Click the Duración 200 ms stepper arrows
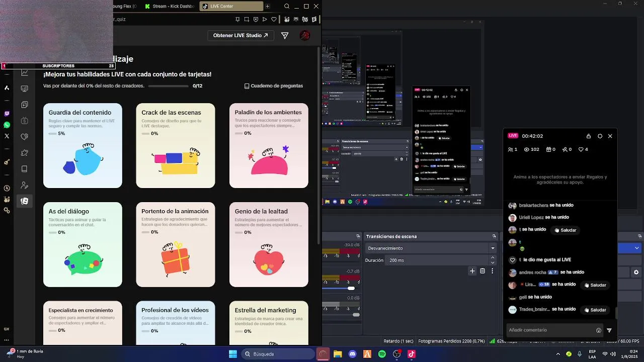Screen dimensions: 644x362 point(493,260)
